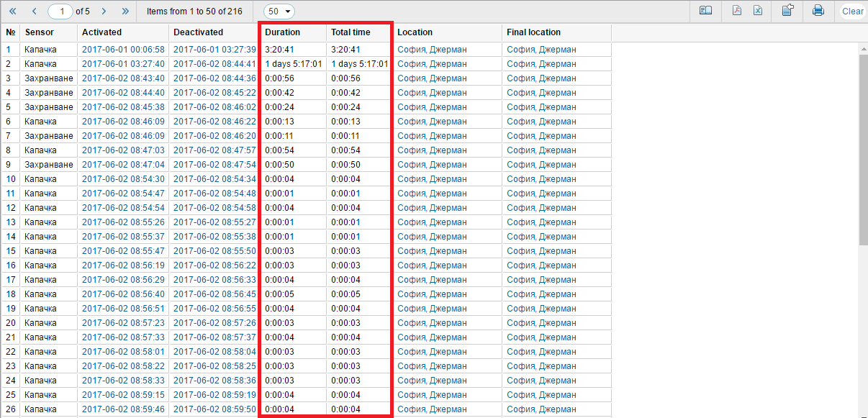This screenshot has width=868, height=418.
Task: Click the document with arrow icon
Action: tap(787, 10)
